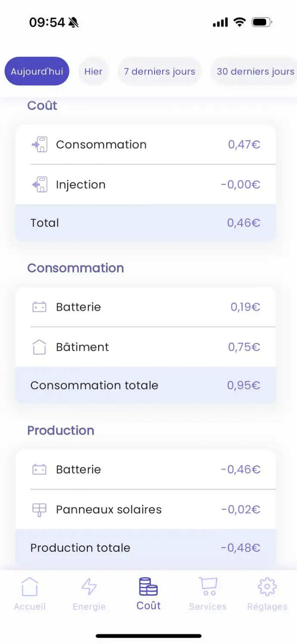Tap the Injection grid export icon

point(40,185)
